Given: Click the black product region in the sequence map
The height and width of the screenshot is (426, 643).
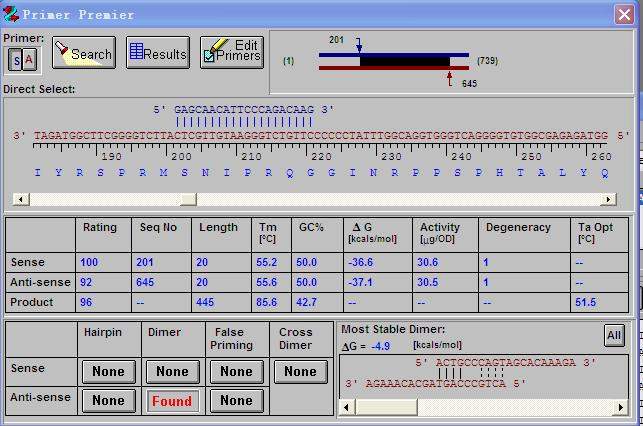Looking at the screenshot, I should [x=405, y=62].
